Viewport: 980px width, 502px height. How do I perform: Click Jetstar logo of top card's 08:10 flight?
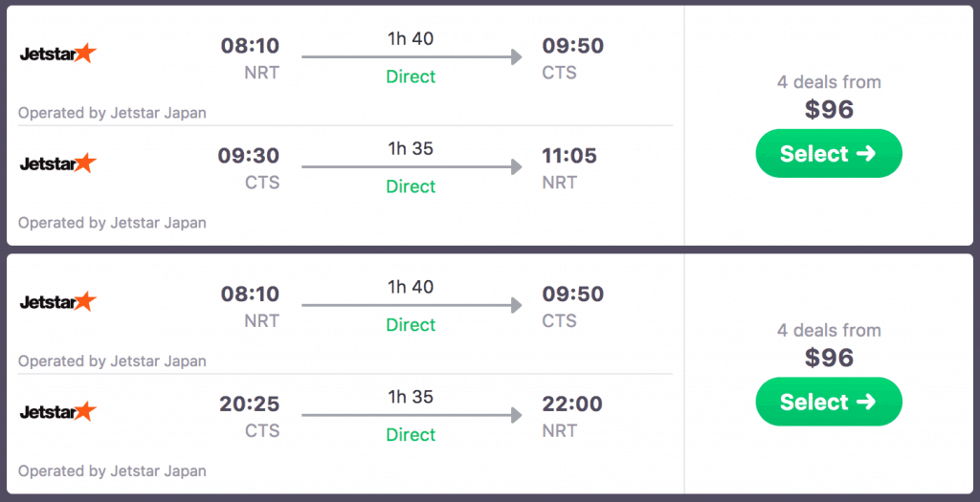point(58,54)
